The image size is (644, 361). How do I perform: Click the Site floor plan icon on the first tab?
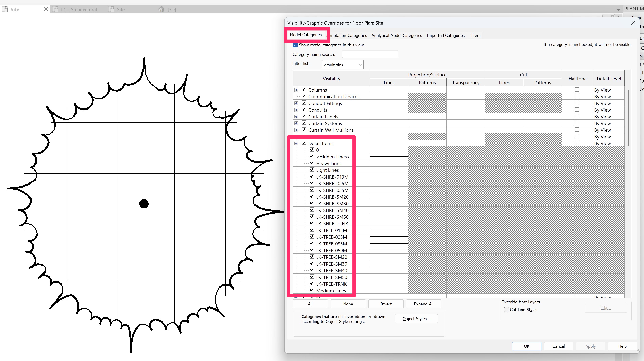5,9
